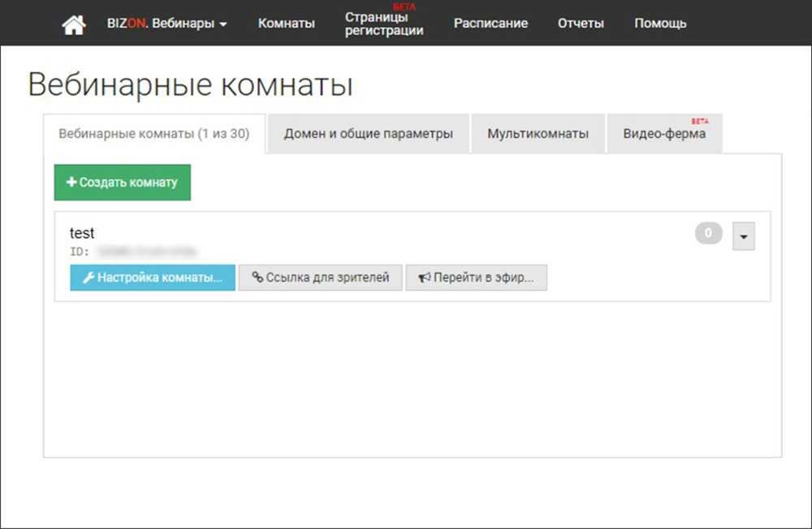Open the Расписание menu item
The width and height of the screenshot is (812, 529).
tap(490, 24)
